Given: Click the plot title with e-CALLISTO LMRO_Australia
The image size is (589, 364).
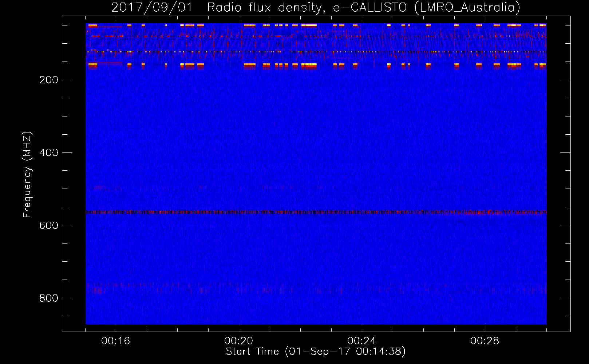Looking at the screenshot, I should click(316, 7).
